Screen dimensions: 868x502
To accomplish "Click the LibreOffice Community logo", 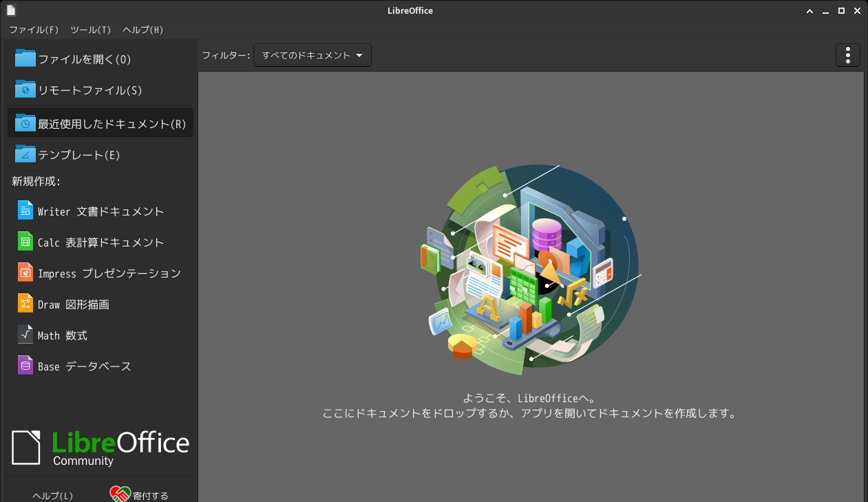I will pyautogui.click(x=100, y=447).
